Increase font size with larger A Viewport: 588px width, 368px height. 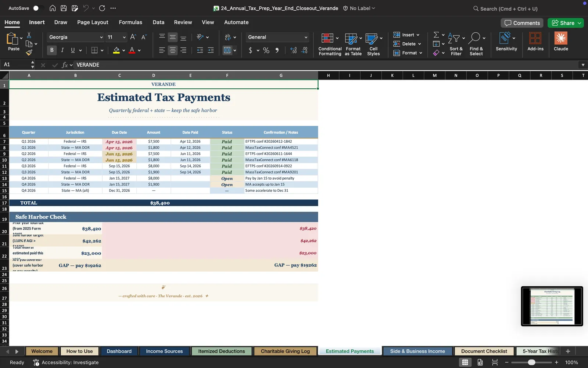pos(133,37)
